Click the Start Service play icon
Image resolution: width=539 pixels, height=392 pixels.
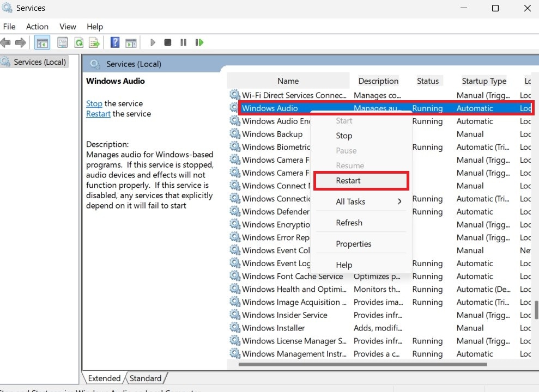[153, 42]
